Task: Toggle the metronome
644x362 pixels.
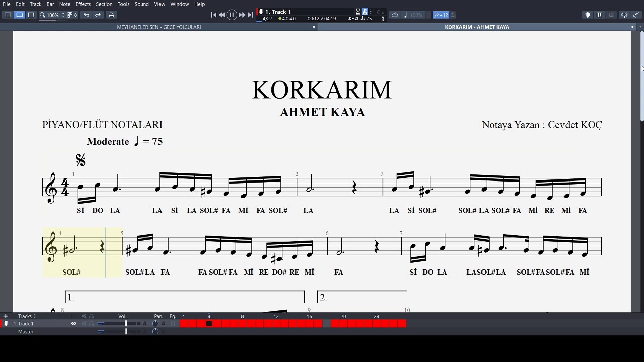Action: (365, 12)
